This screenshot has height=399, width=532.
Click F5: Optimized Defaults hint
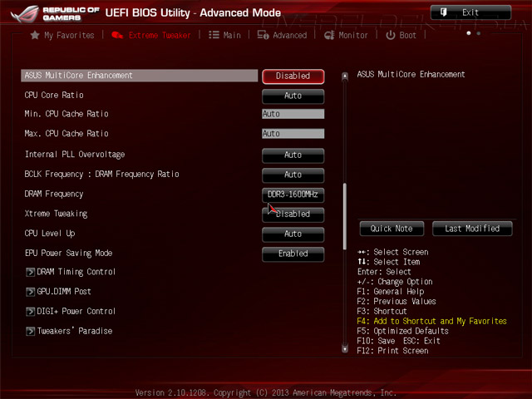coord(402,331)
